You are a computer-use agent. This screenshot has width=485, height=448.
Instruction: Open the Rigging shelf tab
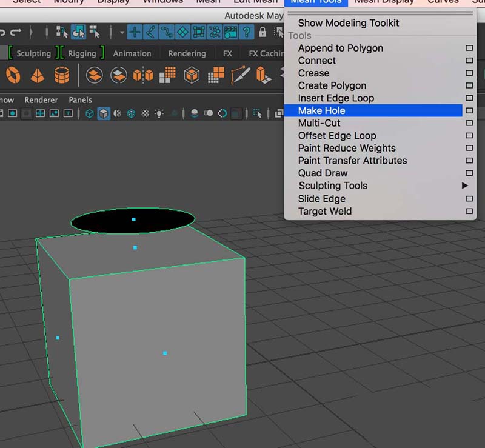point(82,53)
